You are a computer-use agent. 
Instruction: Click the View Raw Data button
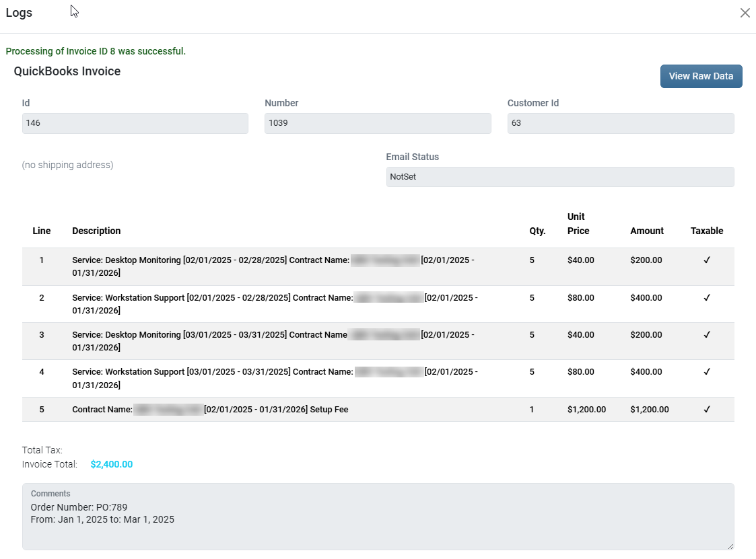(701, 76)
